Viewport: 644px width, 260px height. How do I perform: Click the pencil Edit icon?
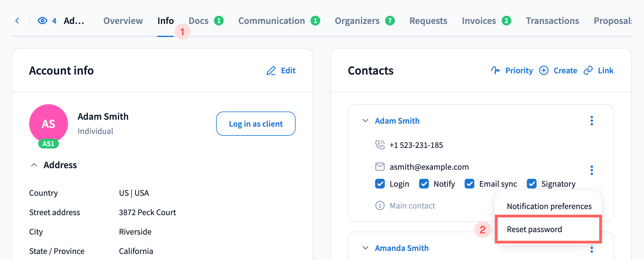(x=271, y=71)
